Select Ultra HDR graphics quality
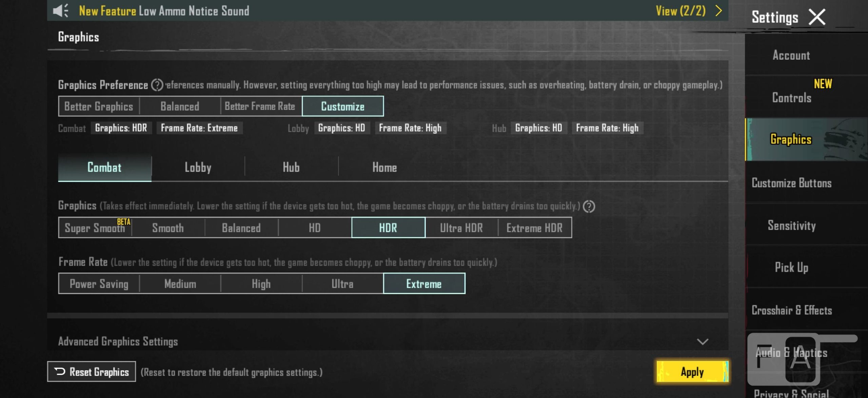868x398 pixels. click(x=461, y=228)
